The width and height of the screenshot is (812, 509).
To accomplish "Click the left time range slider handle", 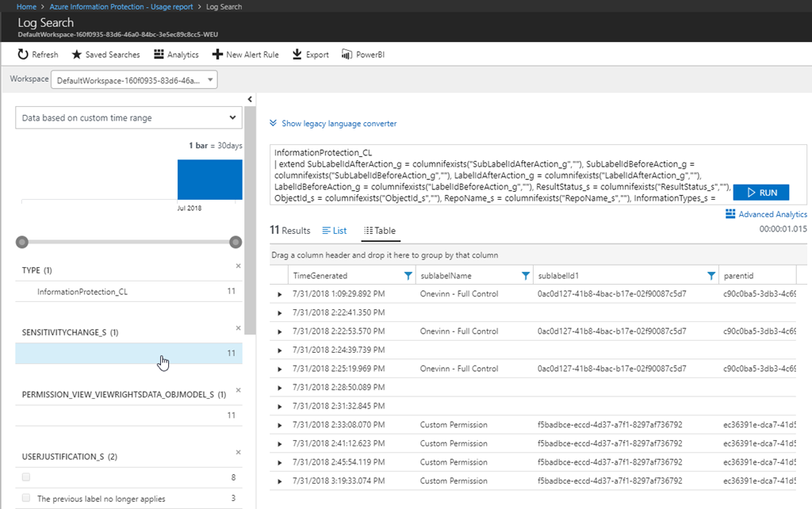I will click(22, 242).
